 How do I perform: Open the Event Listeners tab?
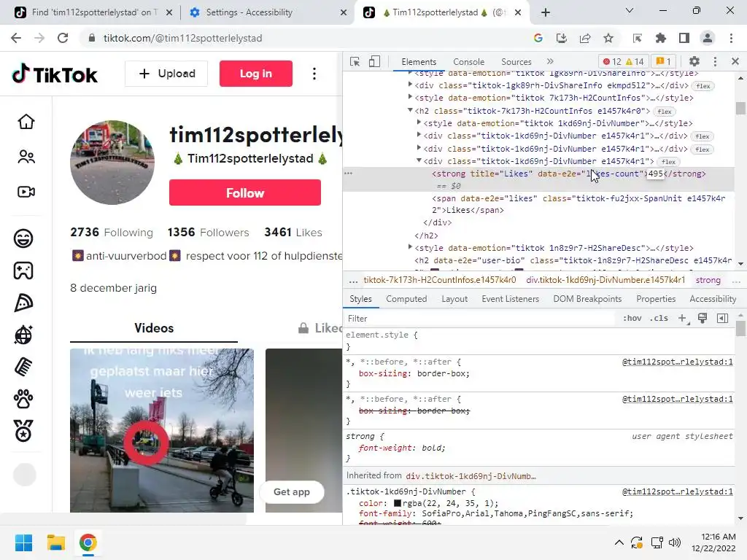click(x=510, y=299)
